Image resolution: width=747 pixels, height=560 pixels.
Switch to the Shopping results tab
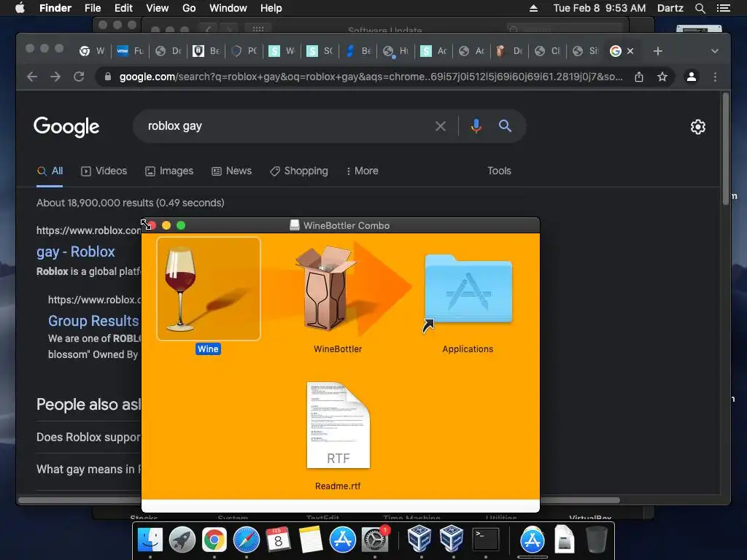point(298,171)
